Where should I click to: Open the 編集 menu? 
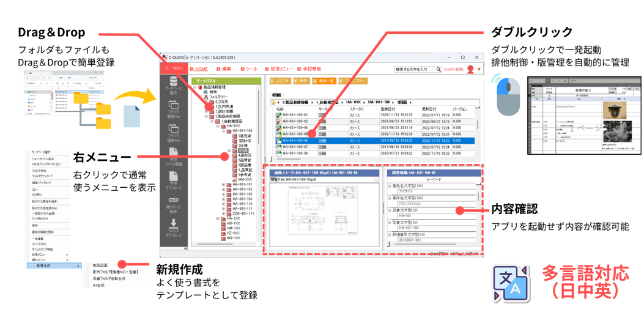(226, 69)
